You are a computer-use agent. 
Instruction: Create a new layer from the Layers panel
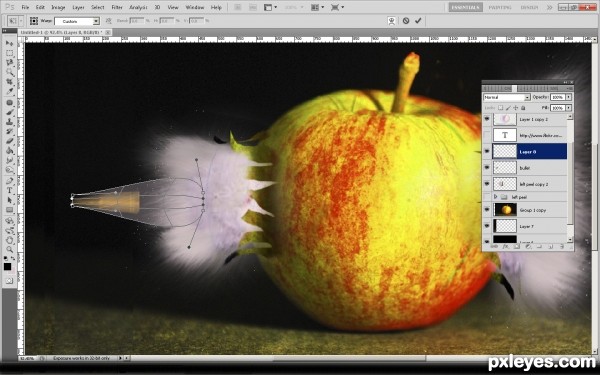point(551,247)
